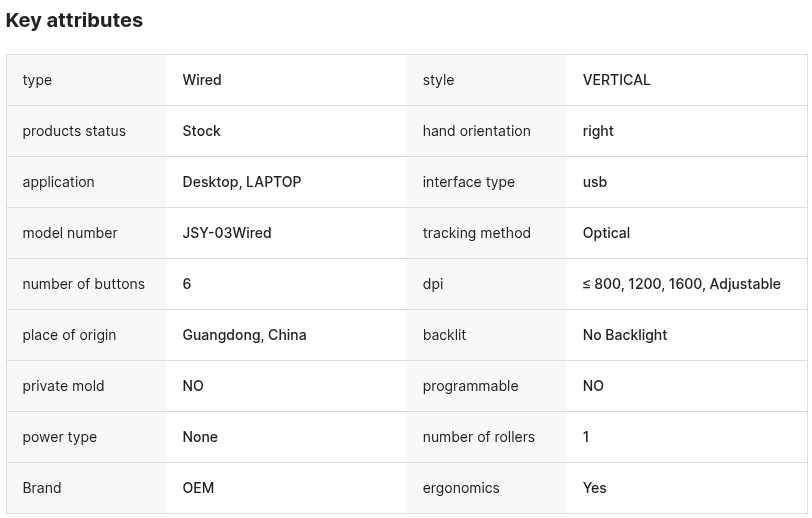This screenshot has height=518, width=812.
Task: Click the 'Stock' status value
Action: (x=201, y=131)
